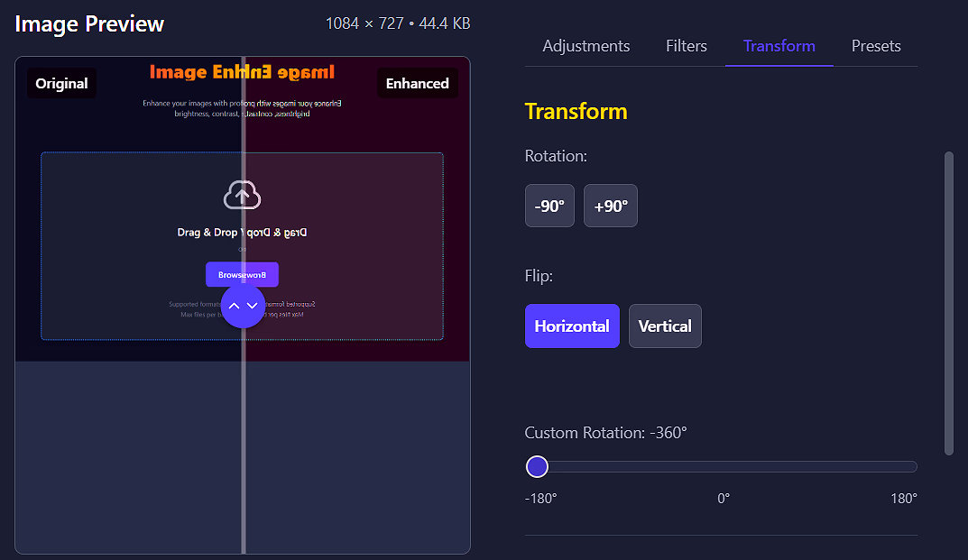Switch to the Adjustments tab
Viewport: 968px width, 560px height.
(585, 45)
